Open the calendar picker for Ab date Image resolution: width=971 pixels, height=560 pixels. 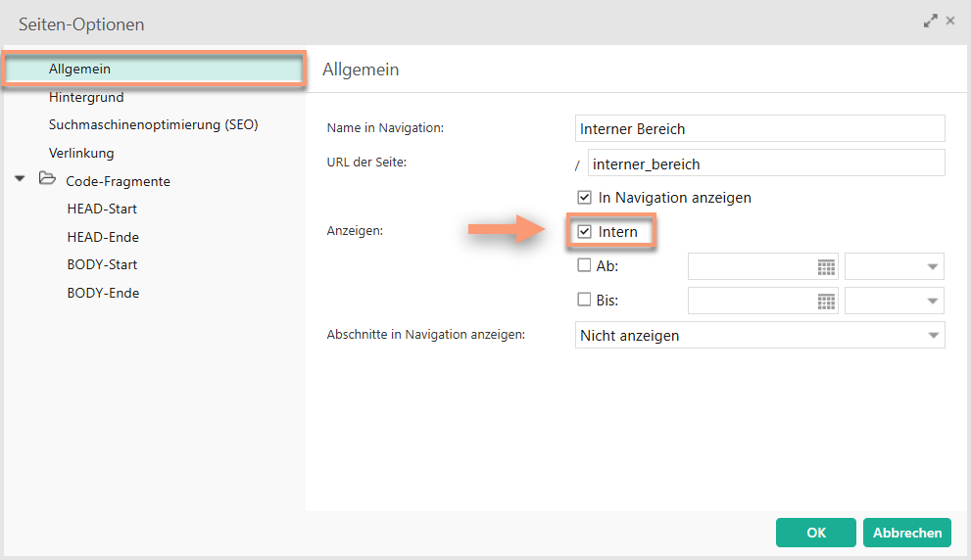pyautogui.click(x=826, y=267)
